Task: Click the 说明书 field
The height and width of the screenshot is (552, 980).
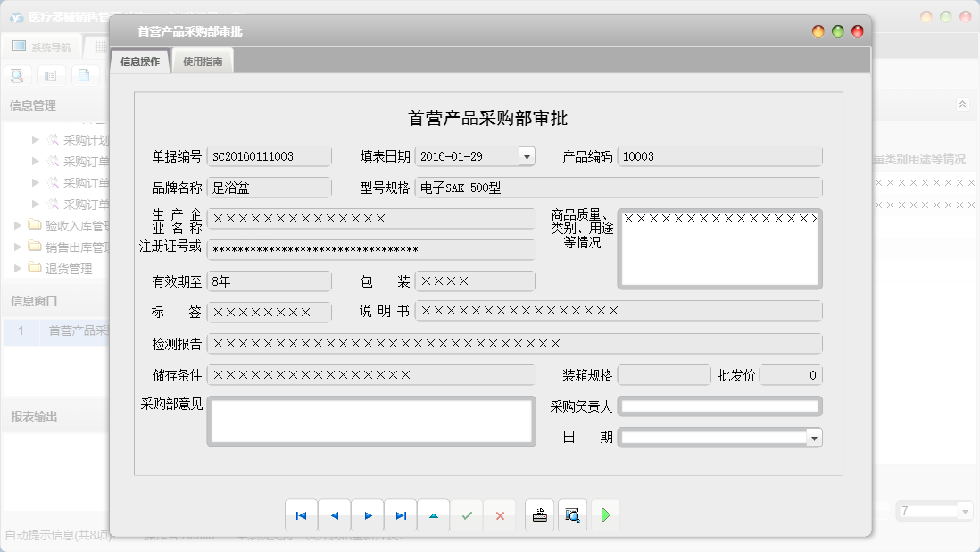Action: coord(619,311)
